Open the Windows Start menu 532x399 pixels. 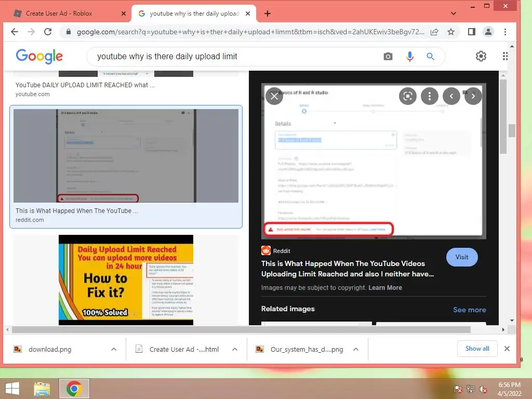(x=12, y=389)
